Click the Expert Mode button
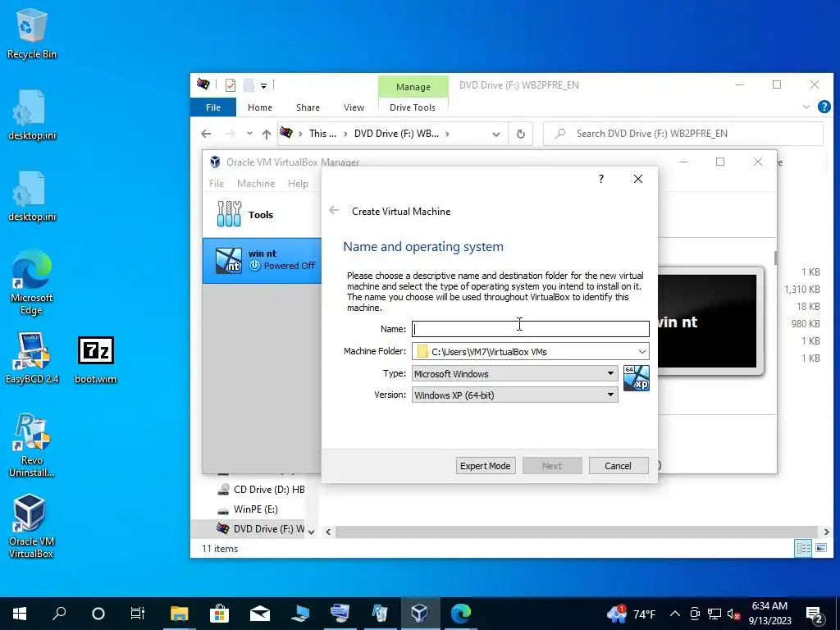 coord(486,466)
